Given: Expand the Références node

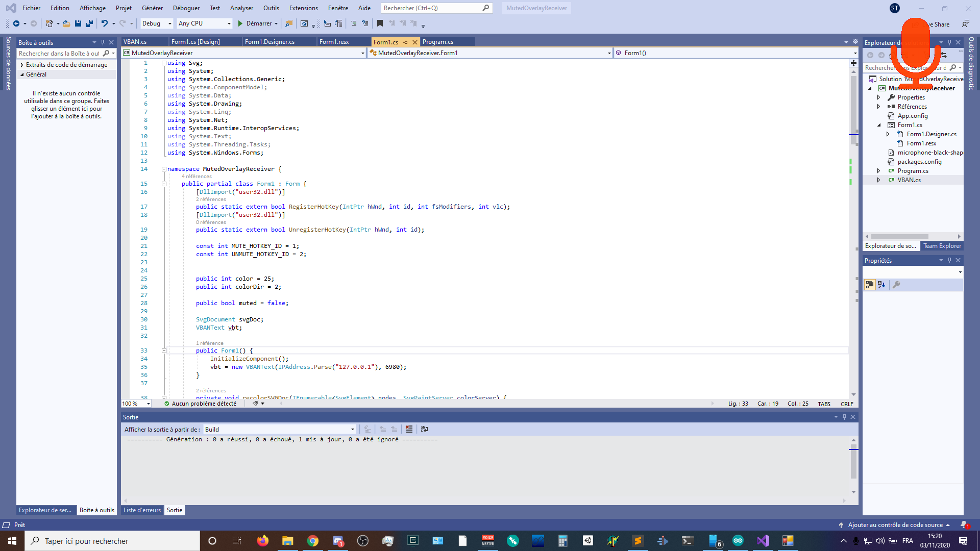Looking at the screenshot, I should coord(879,107).
